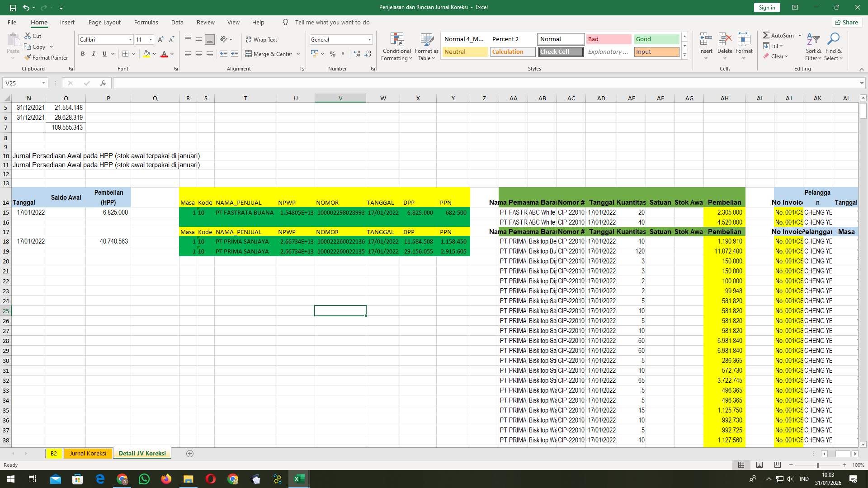Open the Font Color swatch
The image size is (868, 488).
[165, 54]
